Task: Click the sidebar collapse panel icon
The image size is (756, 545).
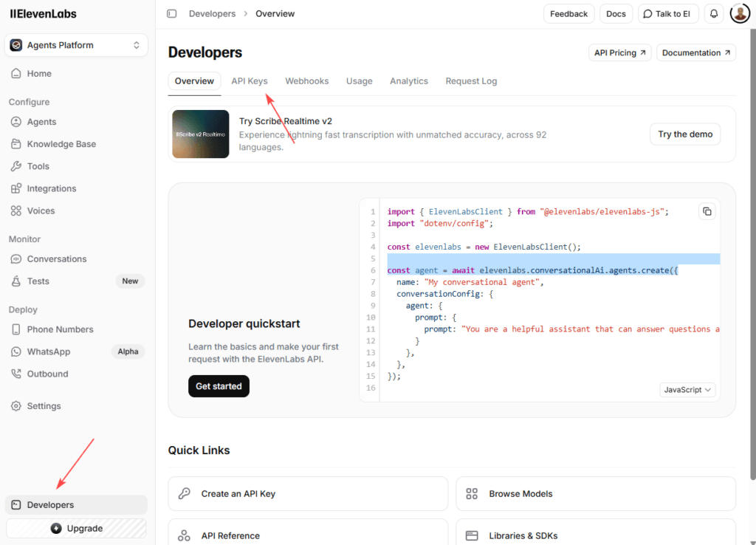Action: 172,13
